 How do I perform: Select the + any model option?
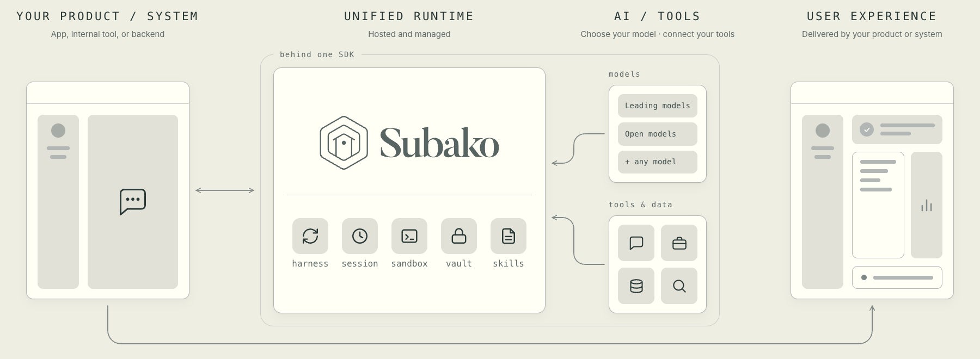[x=658, y=162]
